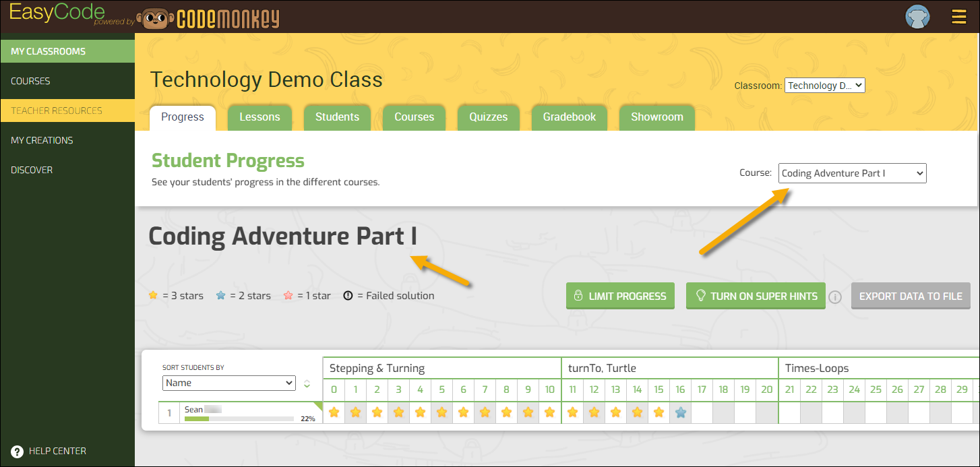Open the Classroom dropdown
980x467 pixels.
coord(824,85)
